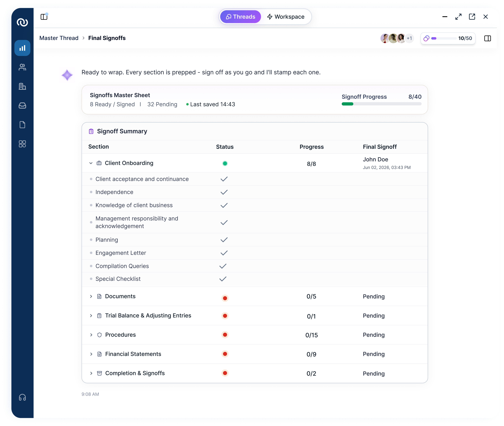Click the Trial Balance clipboard icon

pyautogui.click(x=99, y=316)
